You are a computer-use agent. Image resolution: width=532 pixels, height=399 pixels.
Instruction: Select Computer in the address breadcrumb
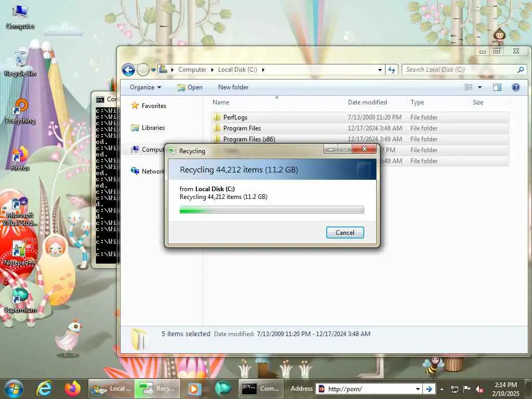[192, 70]
